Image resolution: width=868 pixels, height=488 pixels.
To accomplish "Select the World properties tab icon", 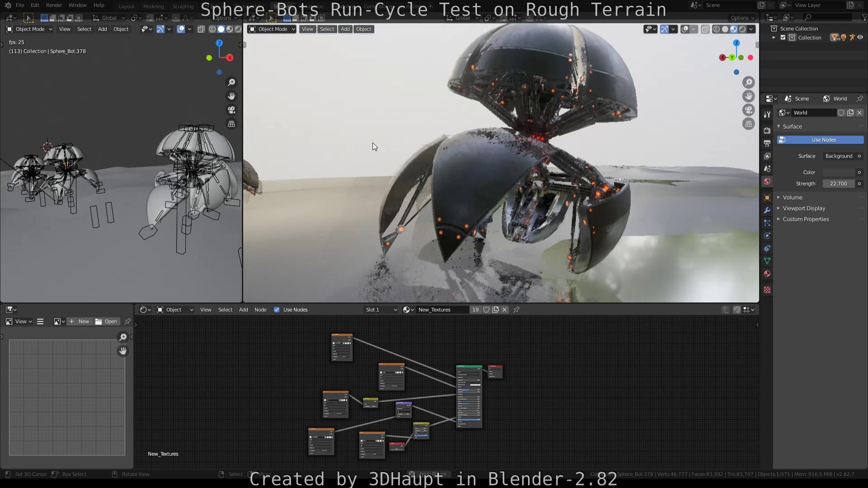I will pos(767,182).
